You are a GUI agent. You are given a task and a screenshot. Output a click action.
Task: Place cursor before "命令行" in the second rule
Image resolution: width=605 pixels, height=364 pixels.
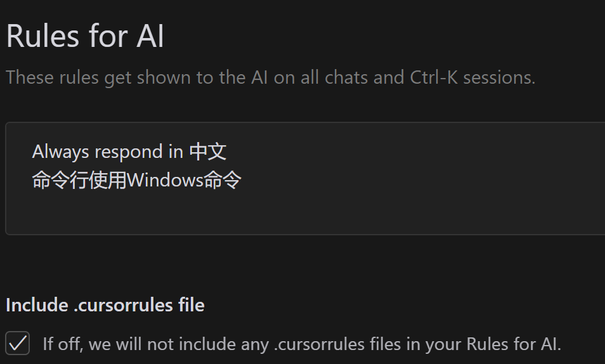(32, 180)
